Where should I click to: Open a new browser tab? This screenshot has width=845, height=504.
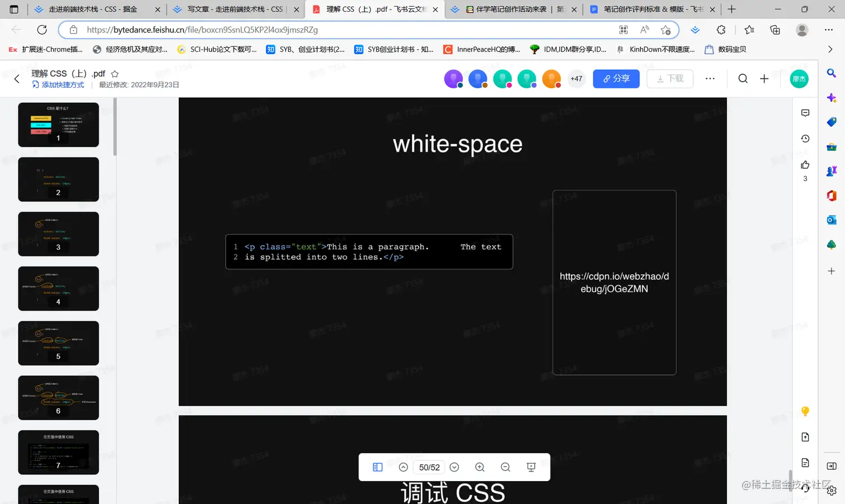pyautogui.click(x=732, y=9)
